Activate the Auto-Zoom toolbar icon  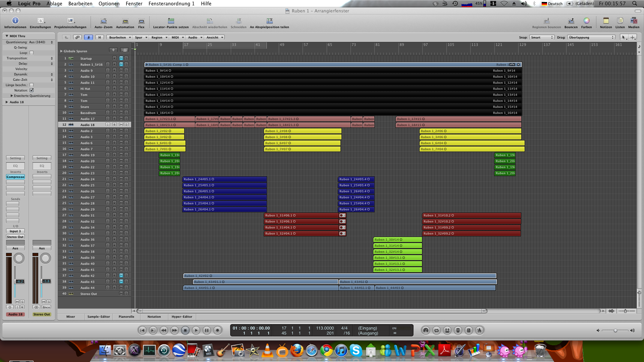tap(104, 21)
